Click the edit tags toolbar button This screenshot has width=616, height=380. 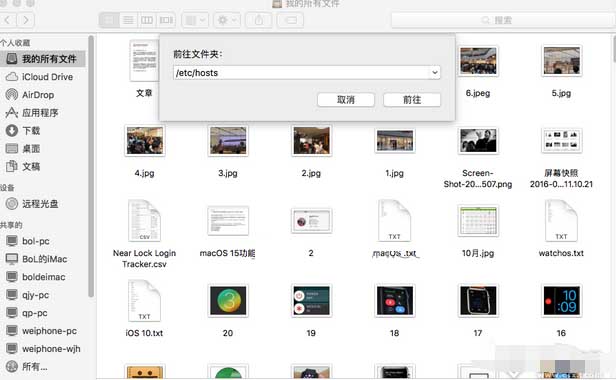pos(290,20)
